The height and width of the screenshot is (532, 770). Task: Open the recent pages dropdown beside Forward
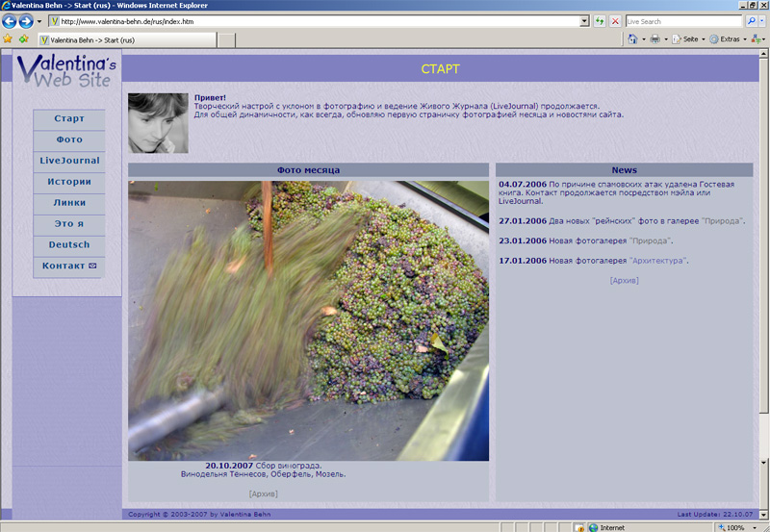click(x=39, y=21)
